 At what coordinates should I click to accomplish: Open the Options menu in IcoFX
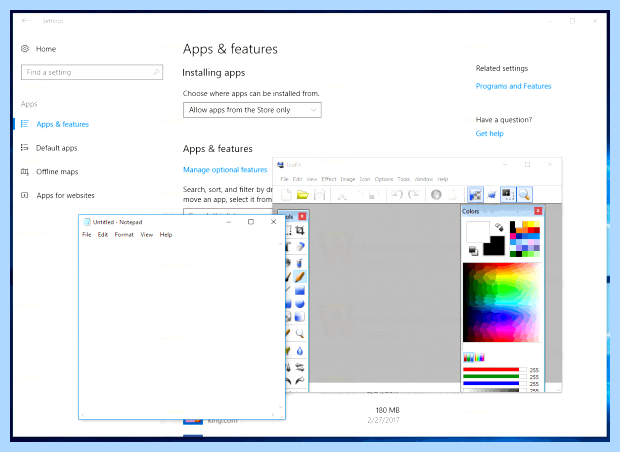(384, 179)
